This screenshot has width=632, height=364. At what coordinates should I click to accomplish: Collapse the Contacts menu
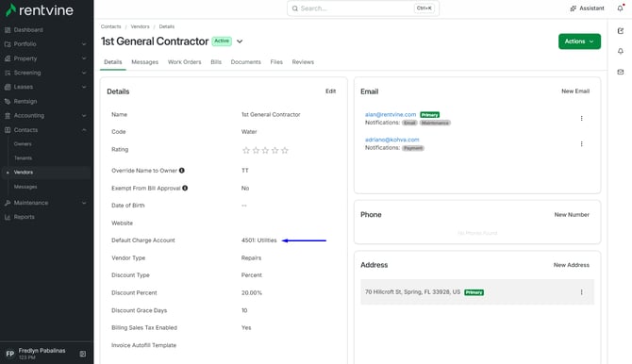(x=84, y=130)
